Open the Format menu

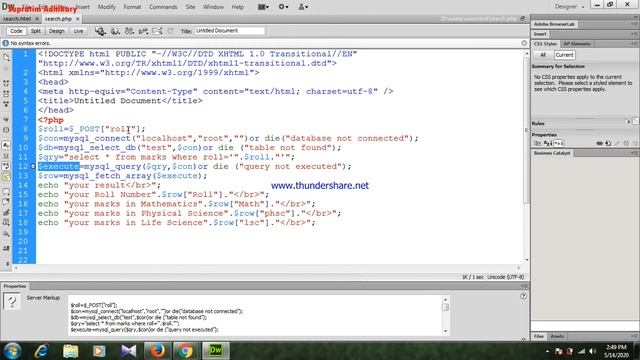coord(132,7)
